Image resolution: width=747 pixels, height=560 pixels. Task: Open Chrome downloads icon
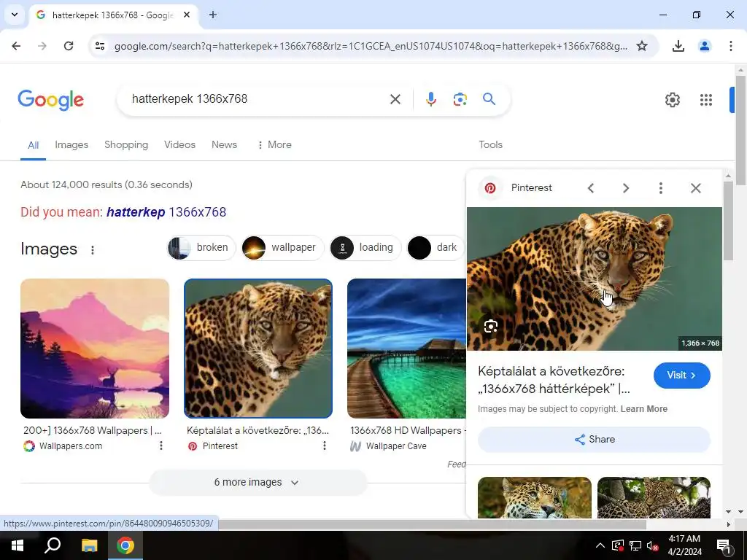point(678,46)
